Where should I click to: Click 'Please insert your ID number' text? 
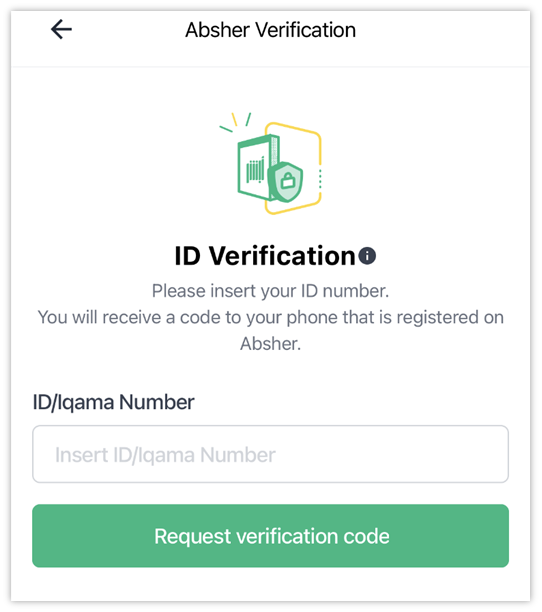[x=270, y=291]
